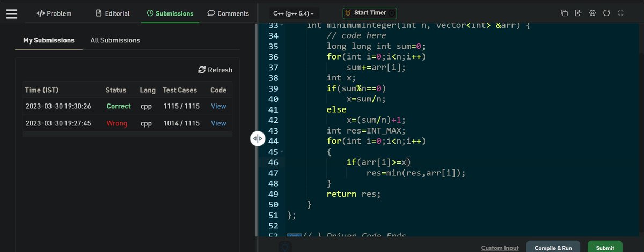
Task: Refresh the submissions list
Action: [x=215, y=70]
